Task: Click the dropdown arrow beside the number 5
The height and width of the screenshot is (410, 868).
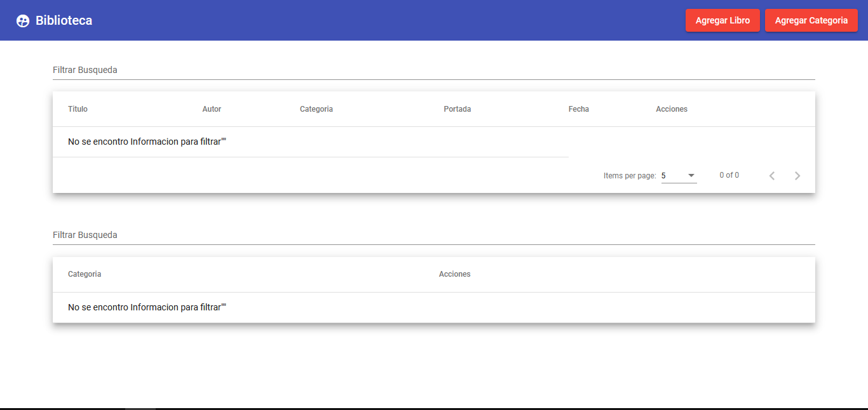Action: point(691,176)
